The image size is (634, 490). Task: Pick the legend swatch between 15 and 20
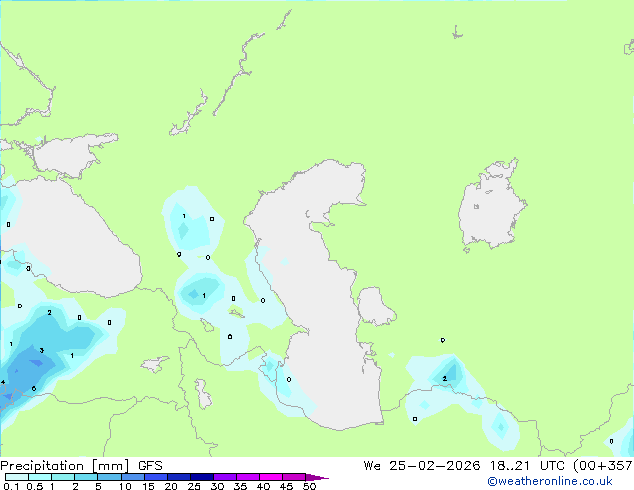156,477
